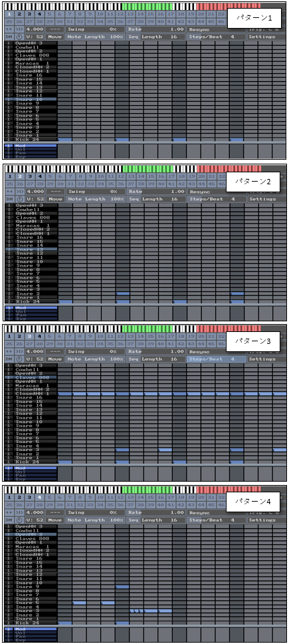Viewport: 289px width, 644px height.
Task: Click Resync button in パターン1 panel
Action: click(x=217, y=29)
